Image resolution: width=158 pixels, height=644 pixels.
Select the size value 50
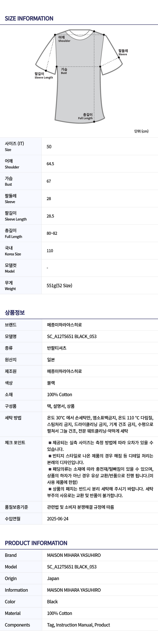point(49,147)
